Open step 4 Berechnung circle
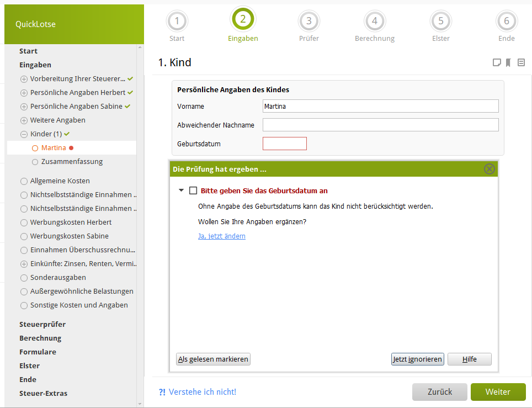 click(374, 22)
